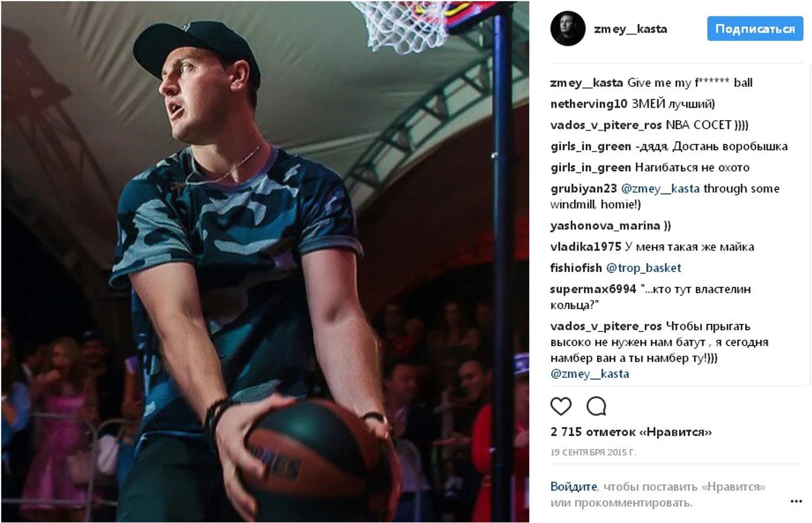Click the Подписаться follow button

coord(755,28)
